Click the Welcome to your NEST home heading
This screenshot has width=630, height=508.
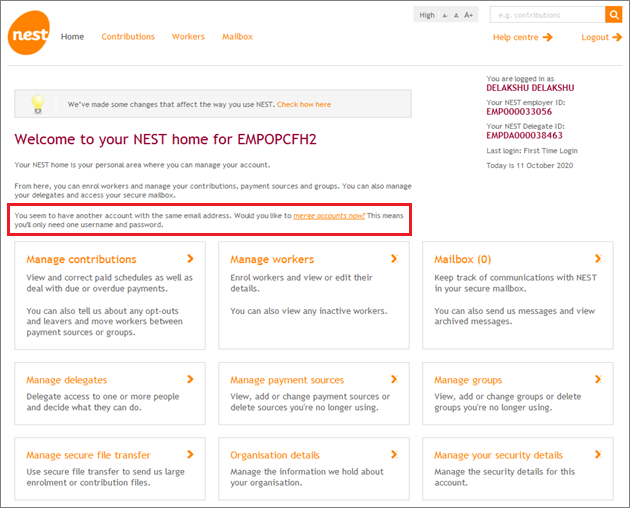coord(166,139)
